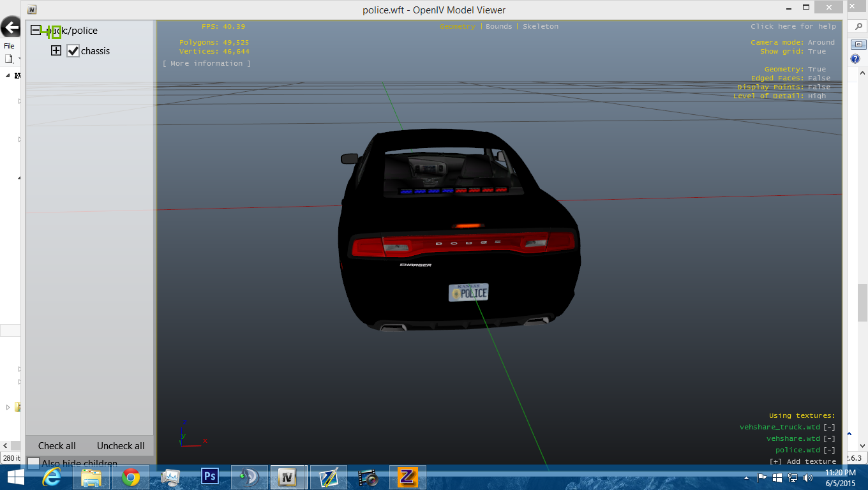The image size is (868, 490).
Task: Select the chassis tree item label
Action: click(x=96, y=51)
